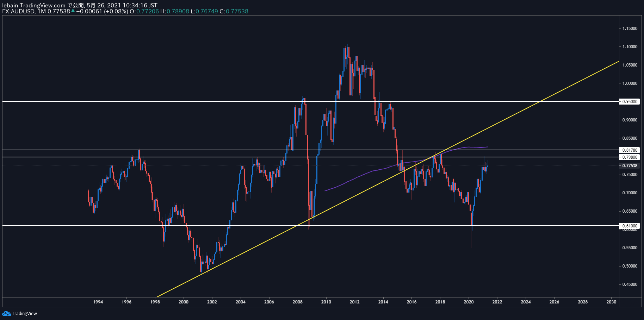Click the 2030 label on time axis

point(611,302)
